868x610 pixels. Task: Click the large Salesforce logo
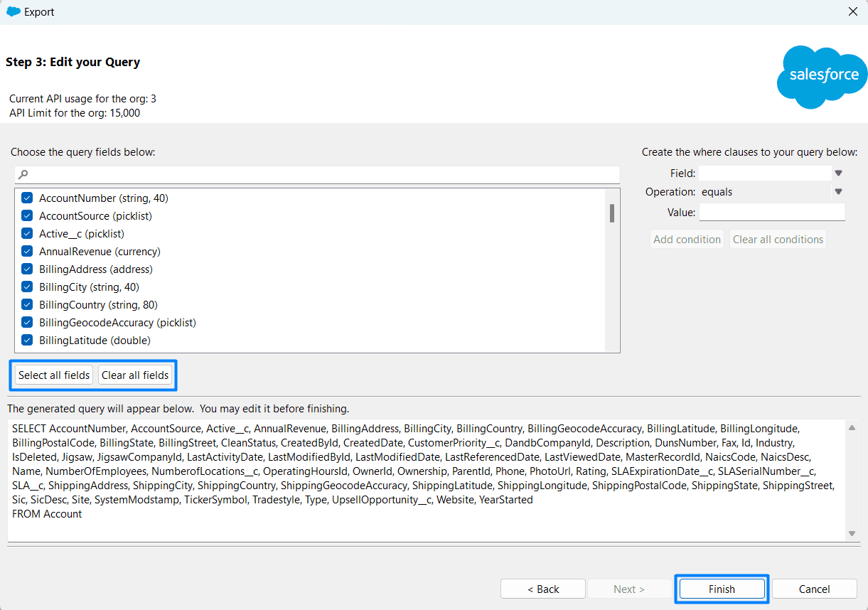click(x=821, y=77)
